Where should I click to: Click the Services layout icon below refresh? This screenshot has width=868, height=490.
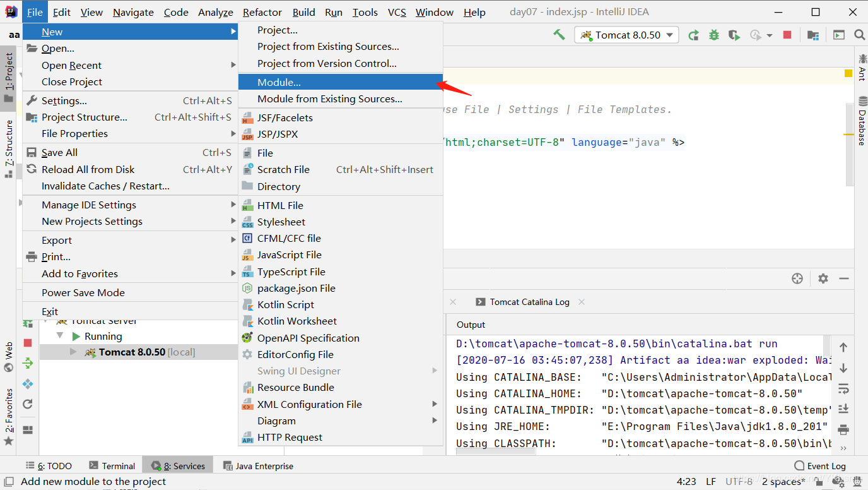[x=28, y=430]
